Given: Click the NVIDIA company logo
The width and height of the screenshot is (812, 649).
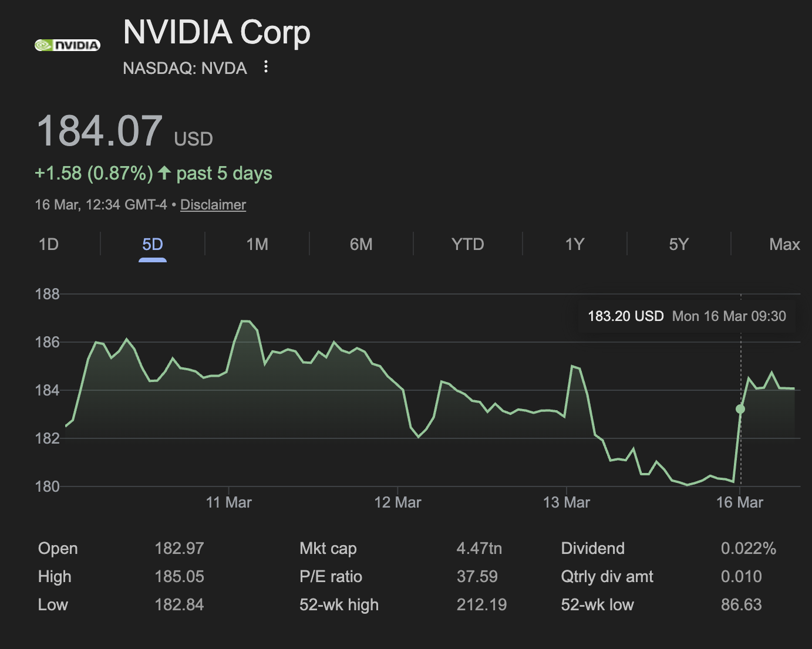Looking at the screenshot, I should click(x=67, y=45).
